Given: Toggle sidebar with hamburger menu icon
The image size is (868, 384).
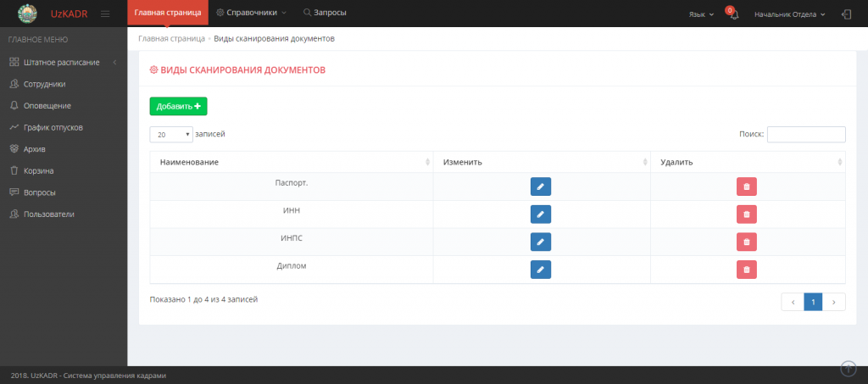Looking at the screenshot, I should pyautogui.click(x=105, y=14).
